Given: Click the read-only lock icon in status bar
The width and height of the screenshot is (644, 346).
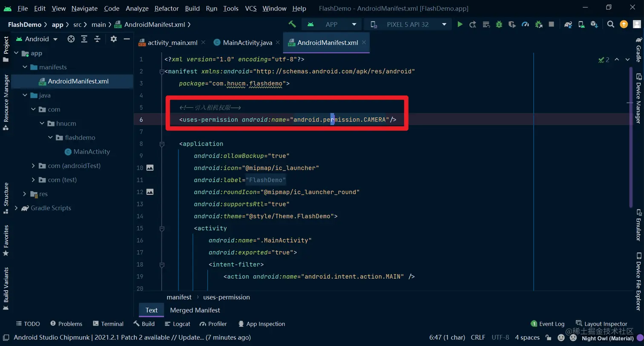Looking at the screenshot, I should coord(549,337).
